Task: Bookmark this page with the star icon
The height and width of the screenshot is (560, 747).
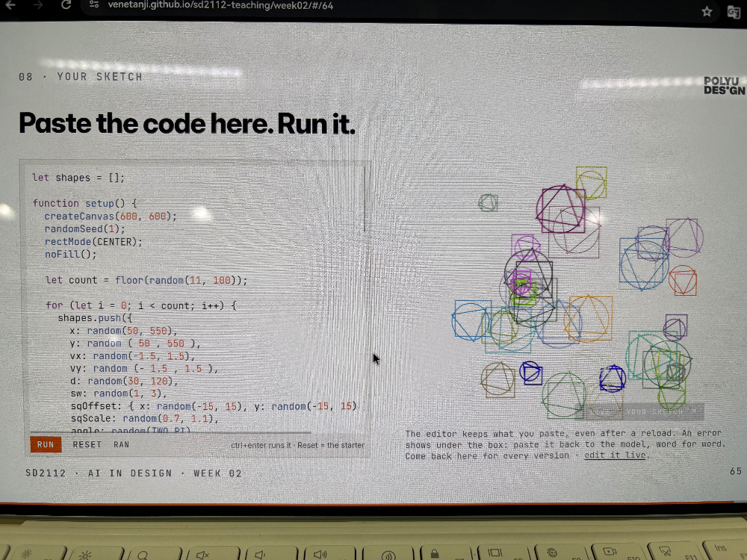Action: tap(707, 11)
